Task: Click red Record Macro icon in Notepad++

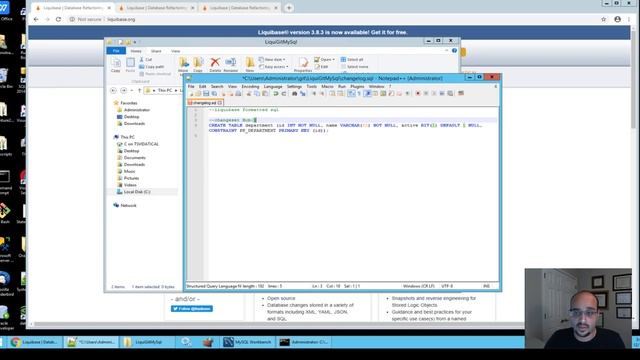Action: [418, 93]
